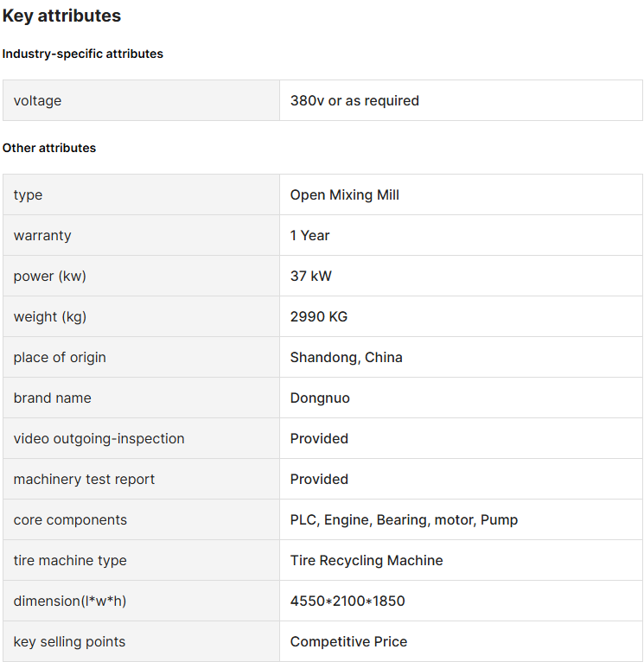Click the Shandong, China origin value
The height and width of the screenshot is (662, 644).
click(x=347, y=358)
